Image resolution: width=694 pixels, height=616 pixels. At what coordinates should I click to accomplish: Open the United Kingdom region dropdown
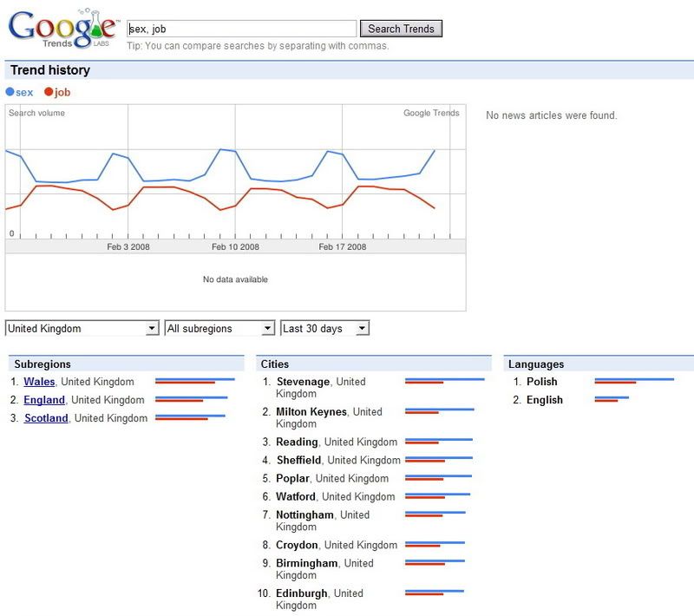[82, 329]
